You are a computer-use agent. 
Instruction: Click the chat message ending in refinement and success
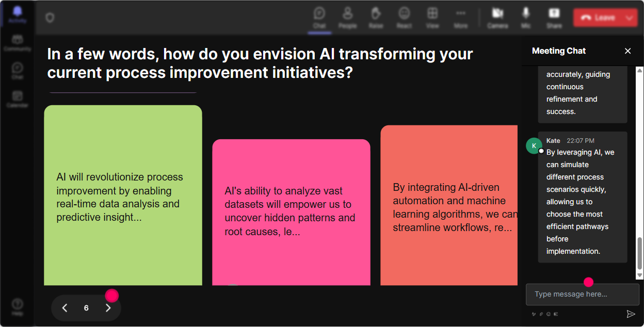tap(583, 94)
